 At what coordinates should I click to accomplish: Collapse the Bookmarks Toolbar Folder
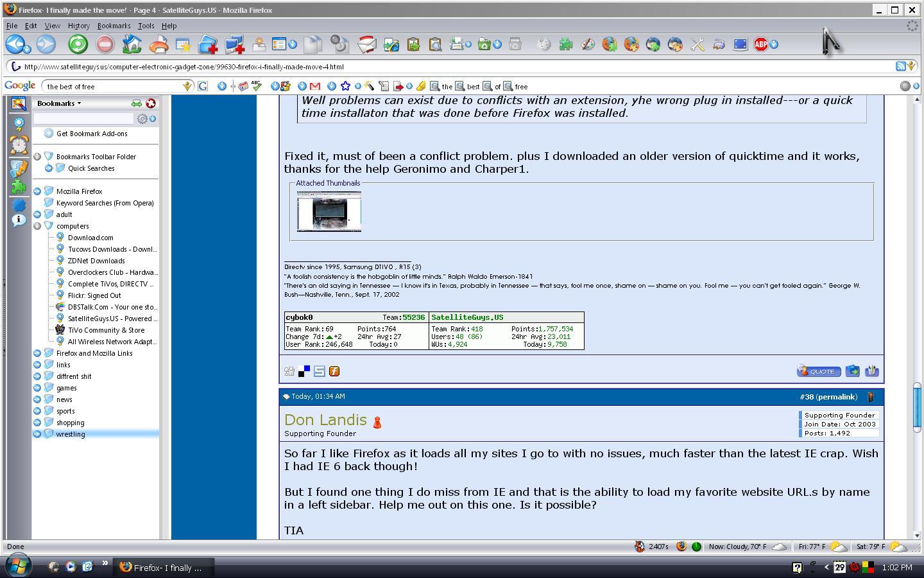pos(37,157)
